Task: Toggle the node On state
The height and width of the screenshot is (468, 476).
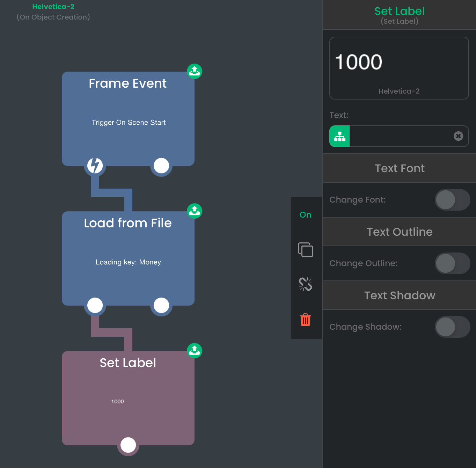Action: click(x=306, y=215)
